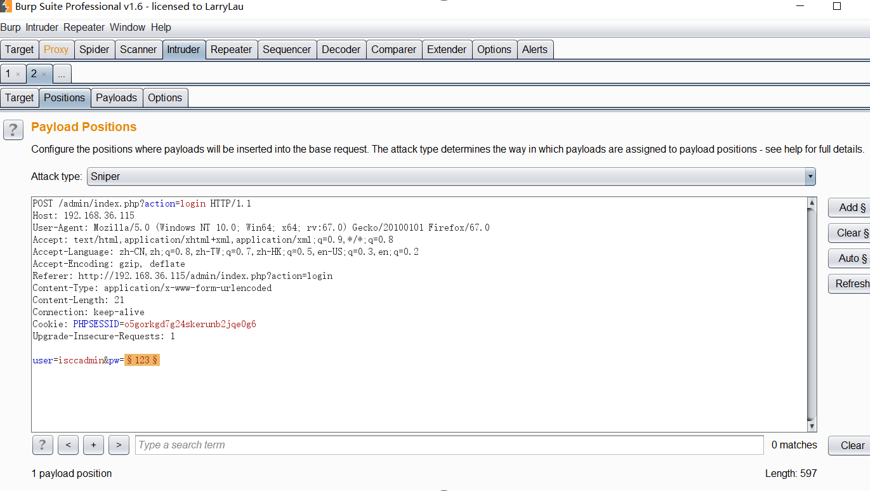
Task: Select the Positions sub-tab
Action: click(64, 98)
